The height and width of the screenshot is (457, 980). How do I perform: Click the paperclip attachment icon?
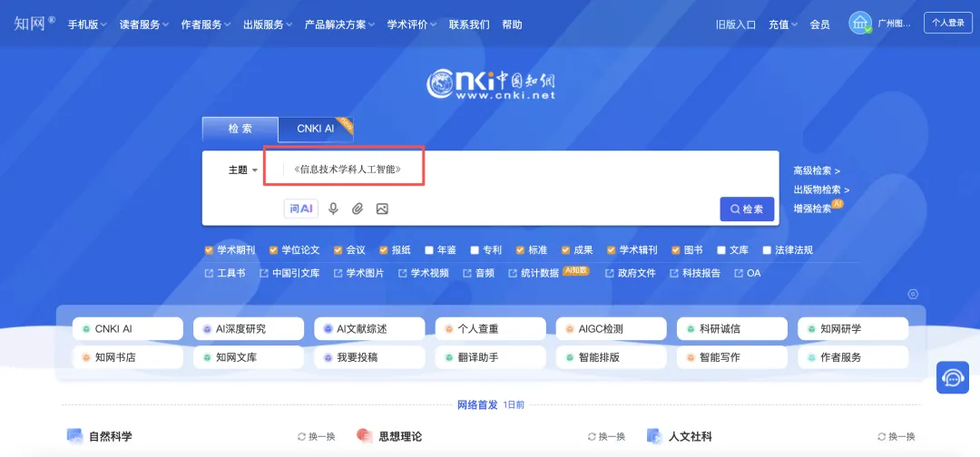(x=357, y=209)
